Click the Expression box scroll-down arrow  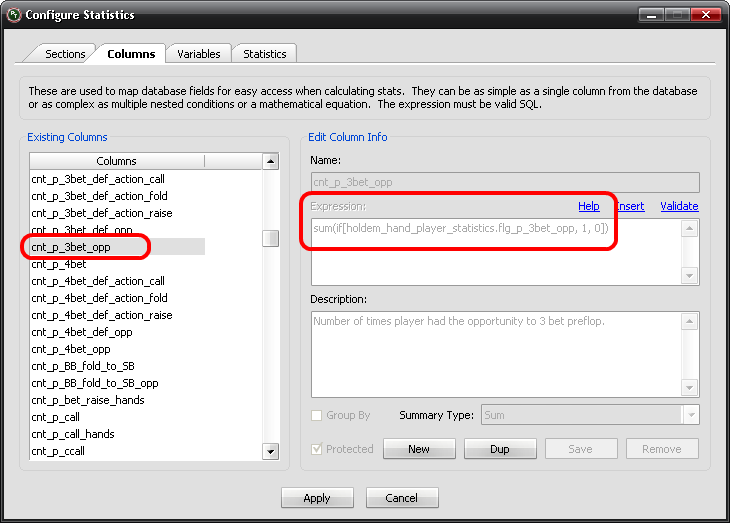coord(689,275)
